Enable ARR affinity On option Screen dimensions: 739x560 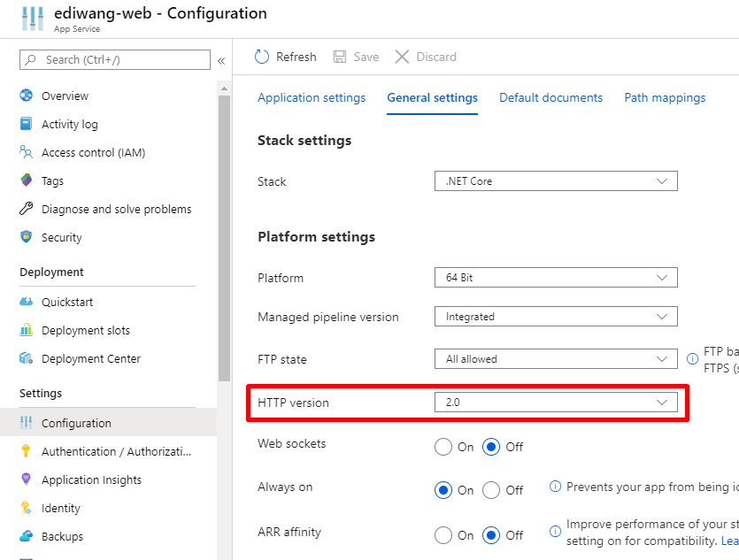point(443,535)
